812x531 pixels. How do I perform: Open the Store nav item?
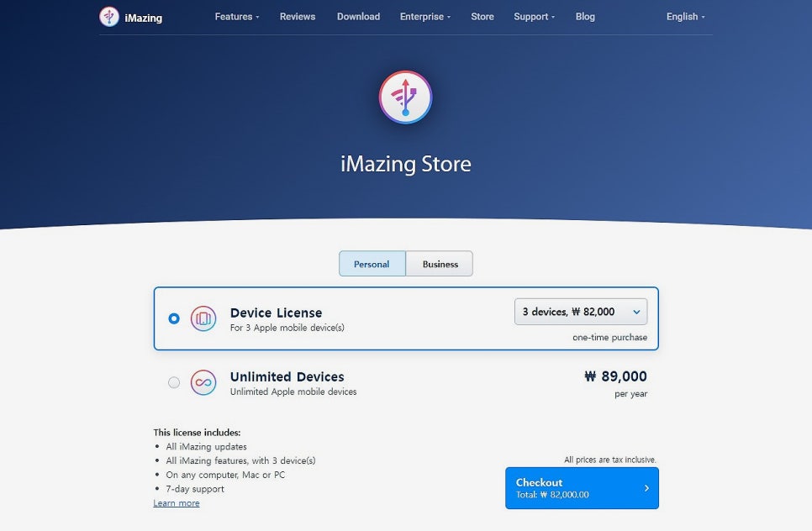(x=482, y=17)
